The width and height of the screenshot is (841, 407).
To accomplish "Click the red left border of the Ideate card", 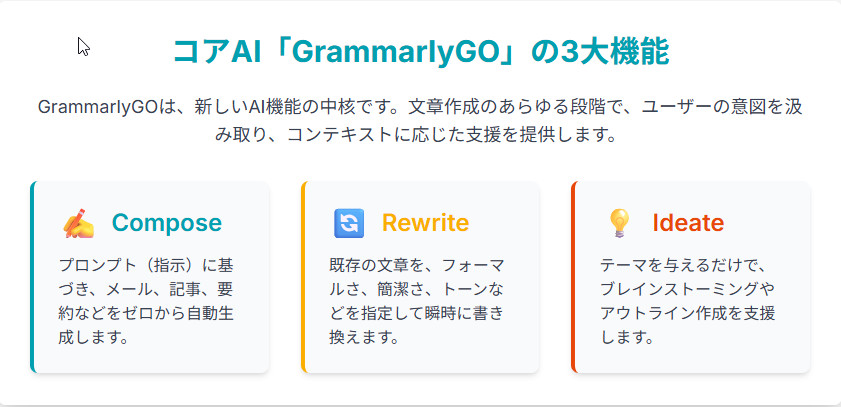I will click(x=573, y=277).
